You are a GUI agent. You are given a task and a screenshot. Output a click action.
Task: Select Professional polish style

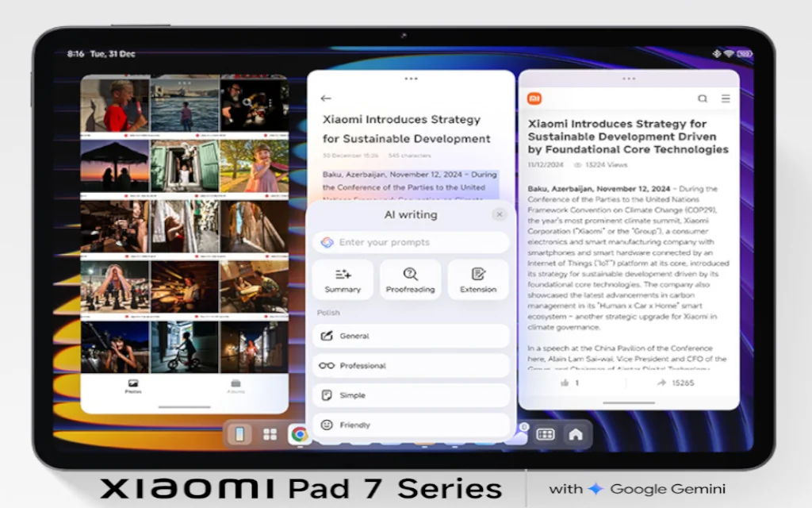point(411,365)
